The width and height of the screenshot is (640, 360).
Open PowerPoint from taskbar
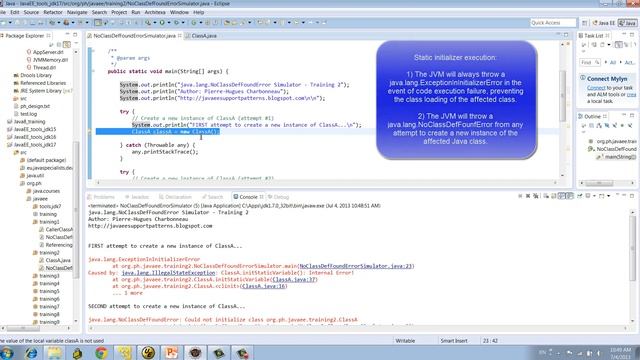pyautogui.click(x=171, y=353)
